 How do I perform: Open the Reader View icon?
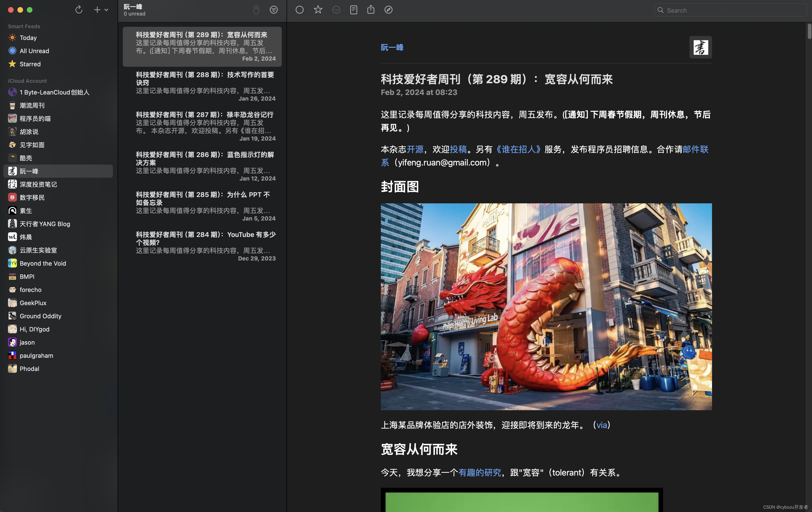pyautogui.click(x=353, y=10)
